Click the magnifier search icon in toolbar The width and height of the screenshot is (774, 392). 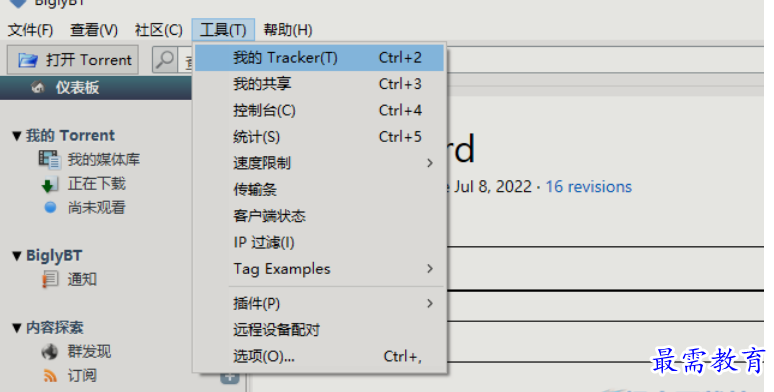[x=164, y=60]
